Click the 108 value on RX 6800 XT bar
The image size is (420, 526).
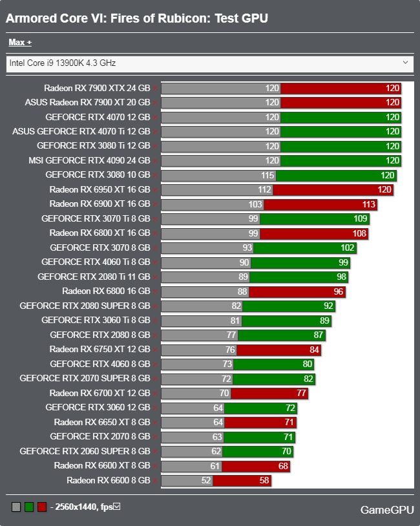tap(359, 233)
